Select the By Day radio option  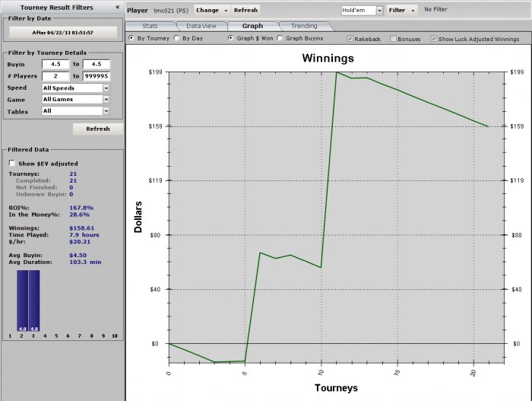pos(177,38)
